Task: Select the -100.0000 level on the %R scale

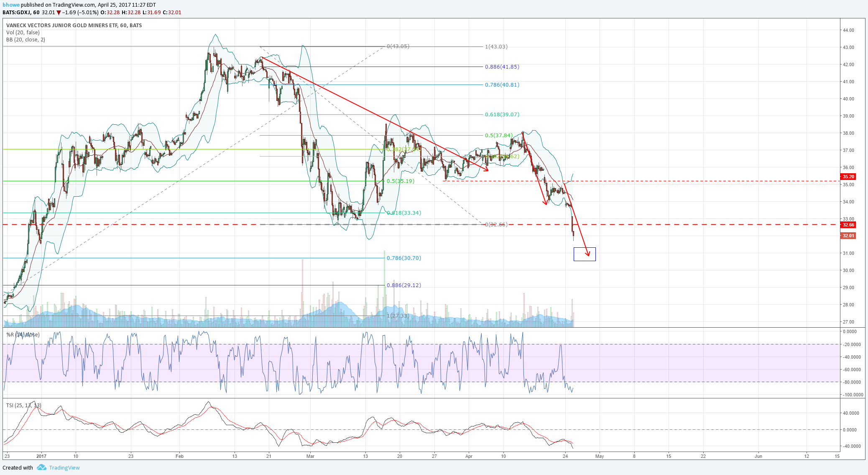Action: [852, 395]
